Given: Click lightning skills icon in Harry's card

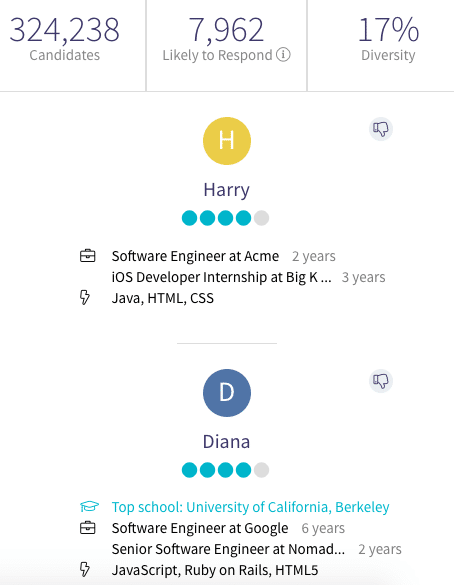Looking at the screenshot, I should pyautogui.click(x=85, y=298).
